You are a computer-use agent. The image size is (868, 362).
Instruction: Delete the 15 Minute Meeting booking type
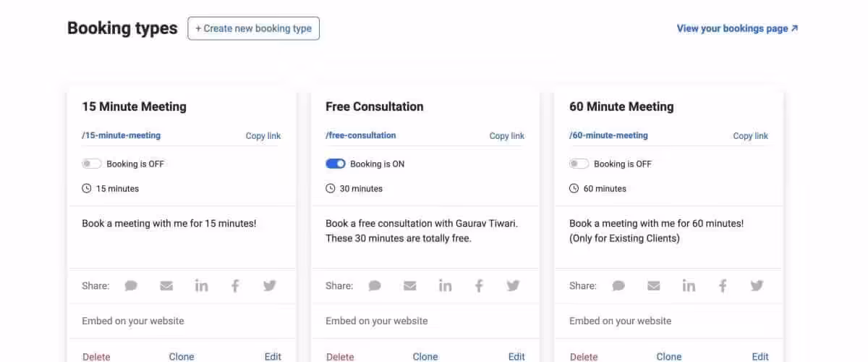(x=96, y=356)
